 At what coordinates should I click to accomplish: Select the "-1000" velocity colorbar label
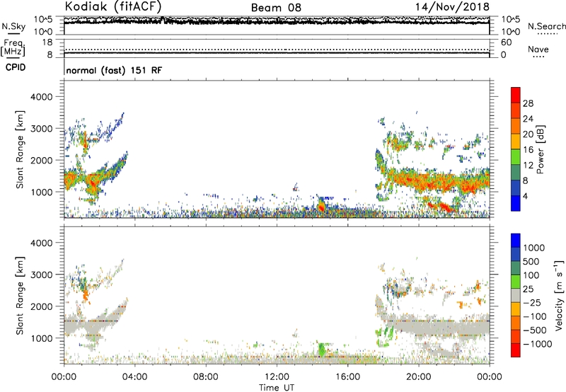[x=537, y=344]
